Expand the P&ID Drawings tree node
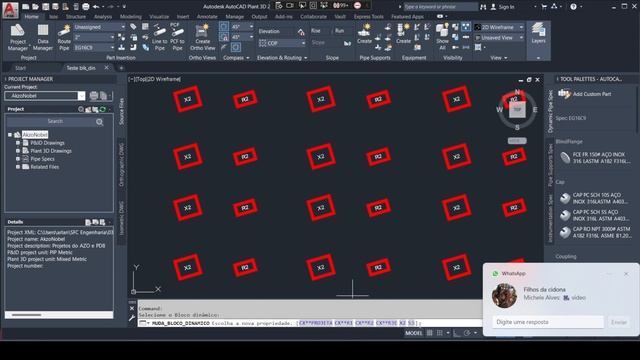This screenshot has width=640, height=360. coord(18,143)
